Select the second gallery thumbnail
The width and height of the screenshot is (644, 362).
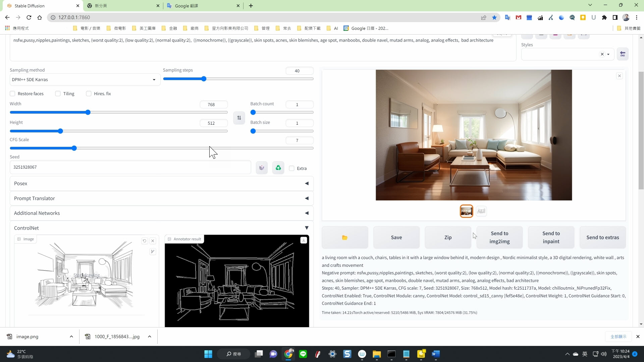(x=481, y=211)
